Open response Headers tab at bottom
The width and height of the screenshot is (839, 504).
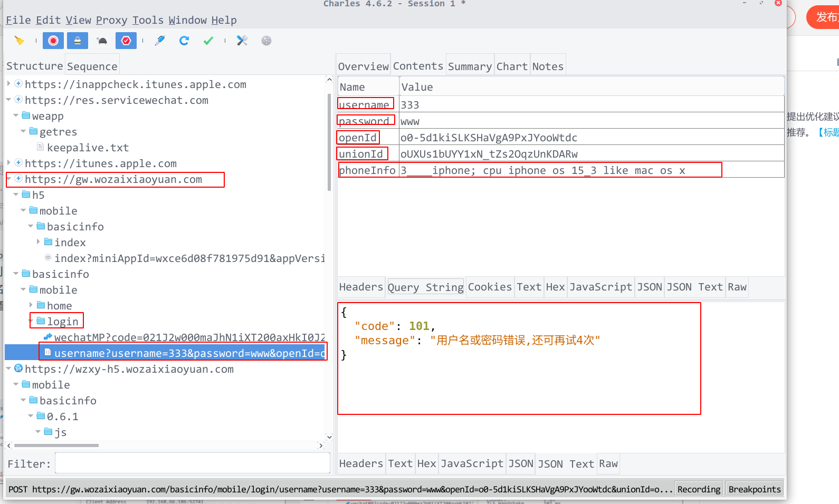(361, 463)
